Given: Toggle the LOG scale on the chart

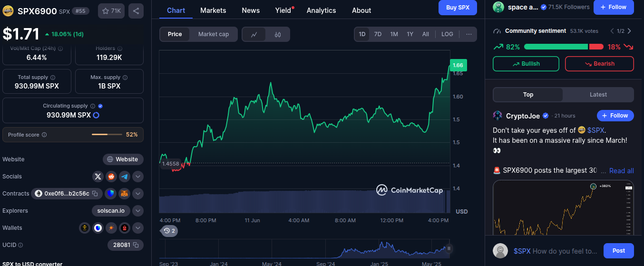Looking at the screenshot, I should (447, 34).
